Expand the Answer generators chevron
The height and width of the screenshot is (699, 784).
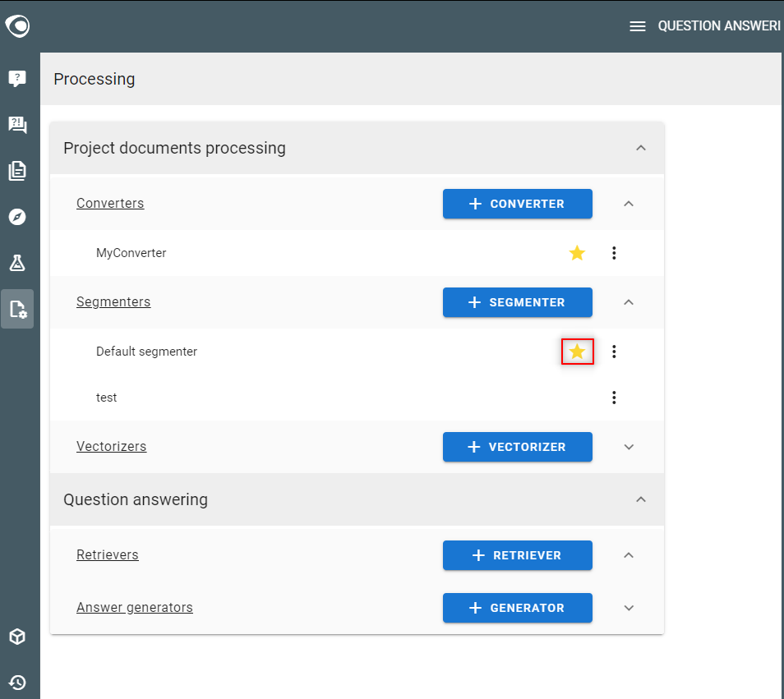[629, 608]
